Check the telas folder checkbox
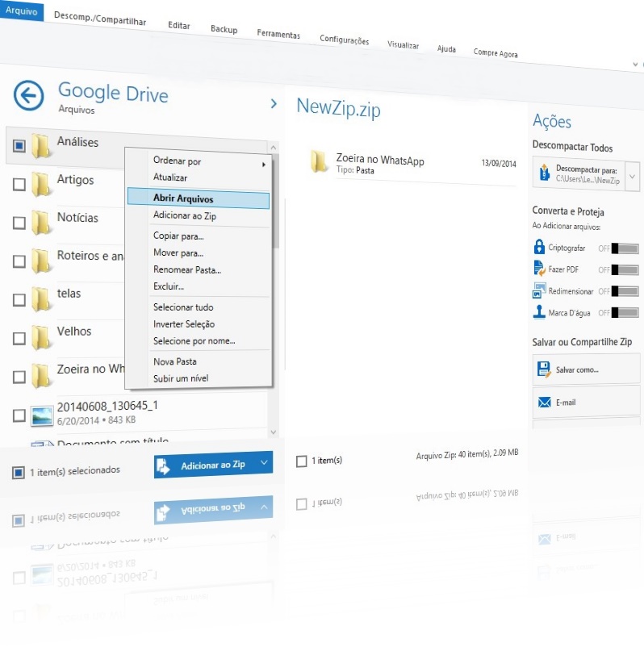This screenshot has height=647, width=644. coord(19,300)
